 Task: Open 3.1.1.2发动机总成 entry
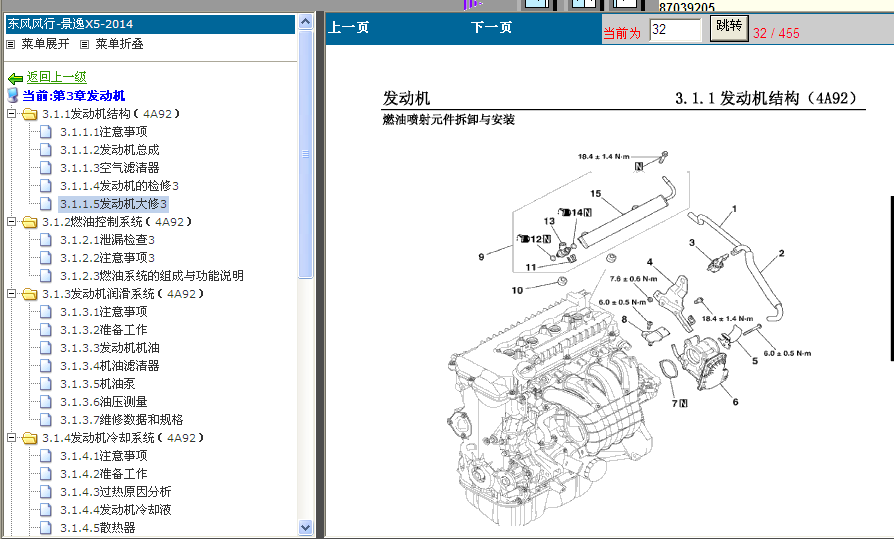[x=110, y=150]
